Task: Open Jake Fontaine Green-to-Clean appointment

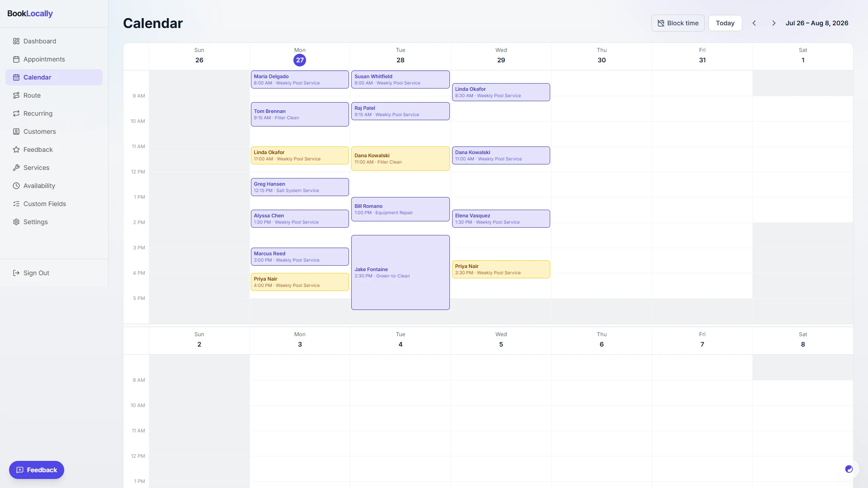Action: coord(401,272)
